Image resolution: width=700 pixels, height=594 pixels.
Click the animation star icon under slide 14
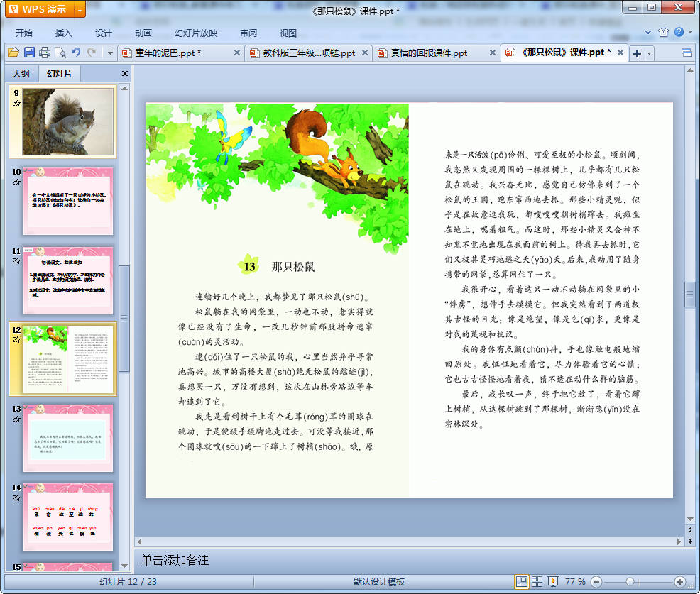click(x=16, y=498)
